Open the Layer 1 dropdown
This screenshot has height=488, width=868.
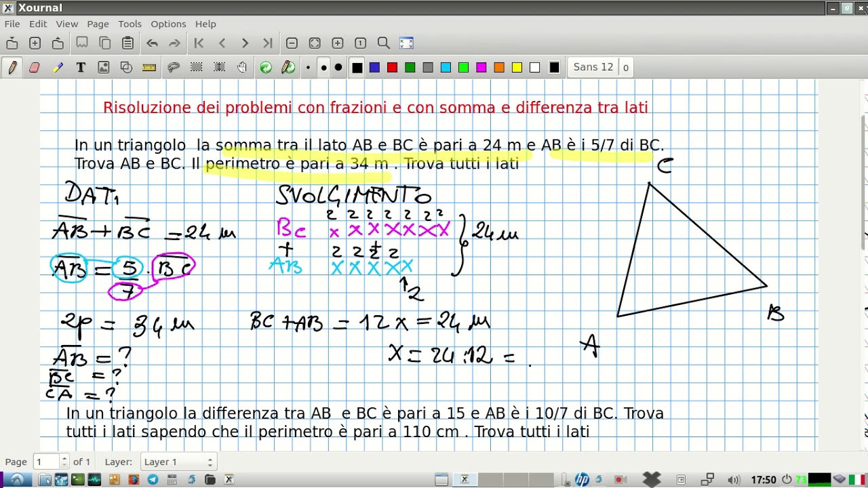tap(178, 462)
